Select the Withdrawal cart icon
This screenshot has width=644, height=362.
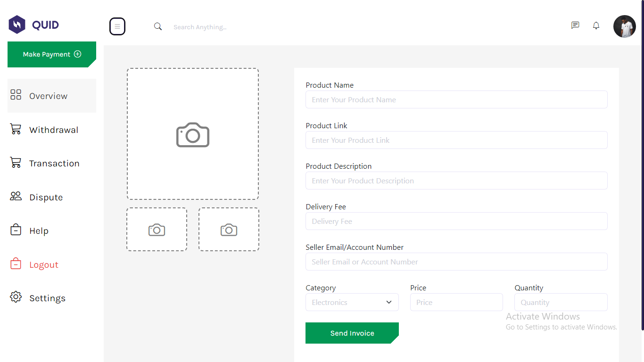click(x=16, y=129)
